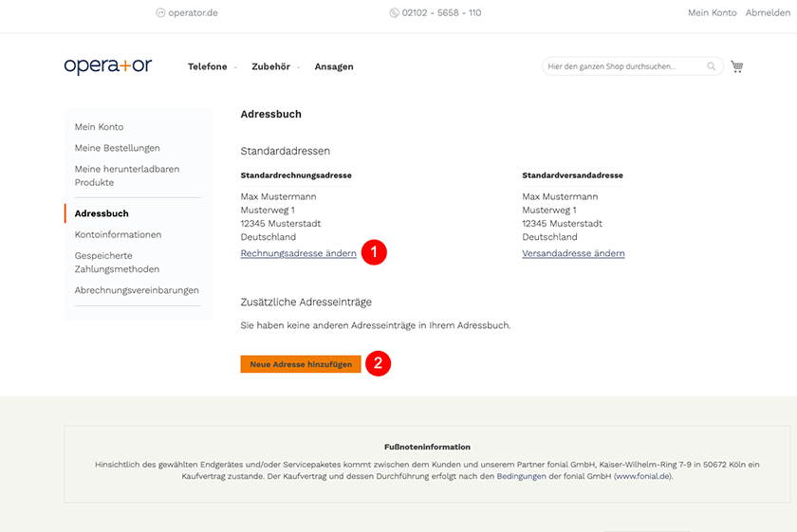
Task: Focus the shop search input field
Action: [625, 66]
